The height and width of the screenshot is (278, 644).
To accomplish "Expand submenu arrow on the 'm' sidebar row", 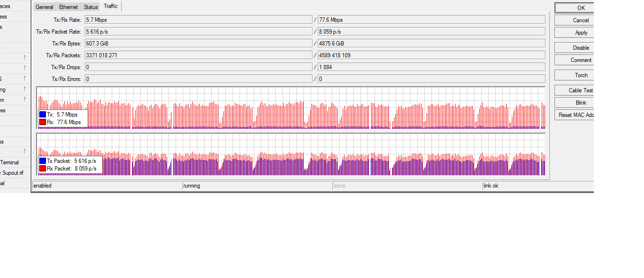I will coord(26,99).
